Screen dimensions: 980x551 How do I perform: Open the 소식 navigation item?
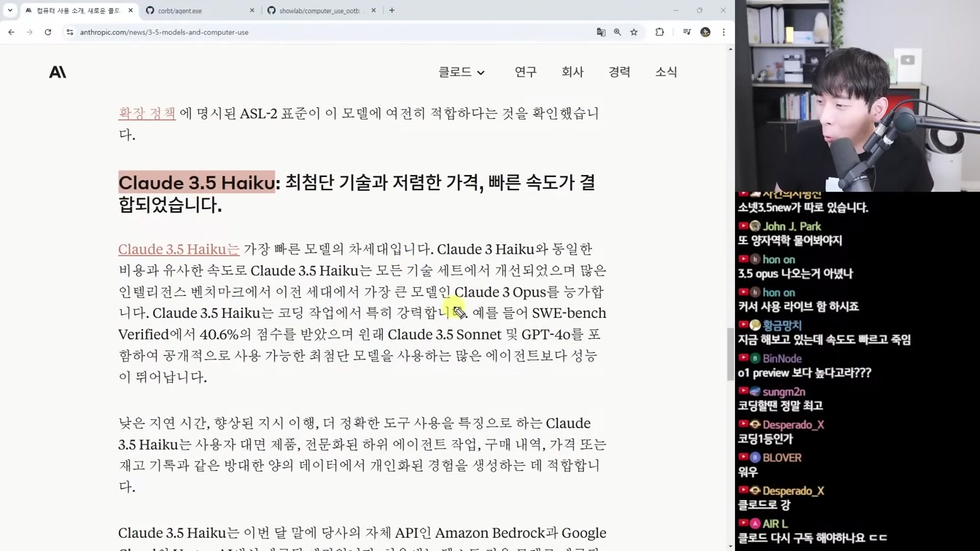666,71
